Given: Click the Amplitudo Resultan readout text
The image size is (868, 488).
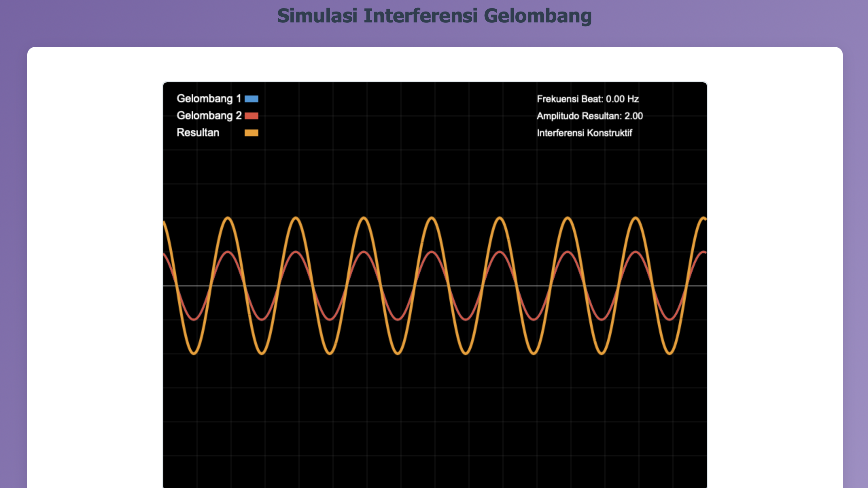Looking at the screenshot, I should 589,116.
